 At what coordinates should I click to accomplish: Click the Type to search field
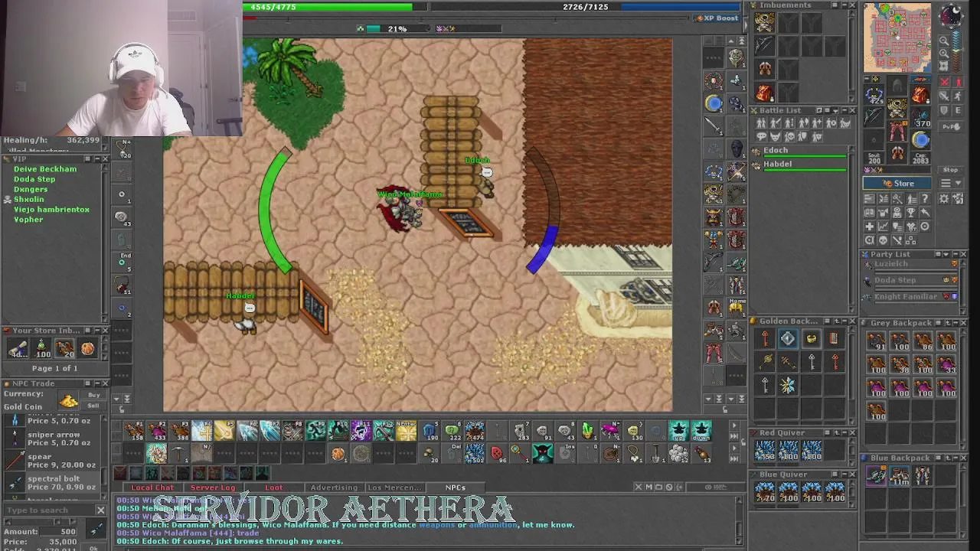pos(49,510)
